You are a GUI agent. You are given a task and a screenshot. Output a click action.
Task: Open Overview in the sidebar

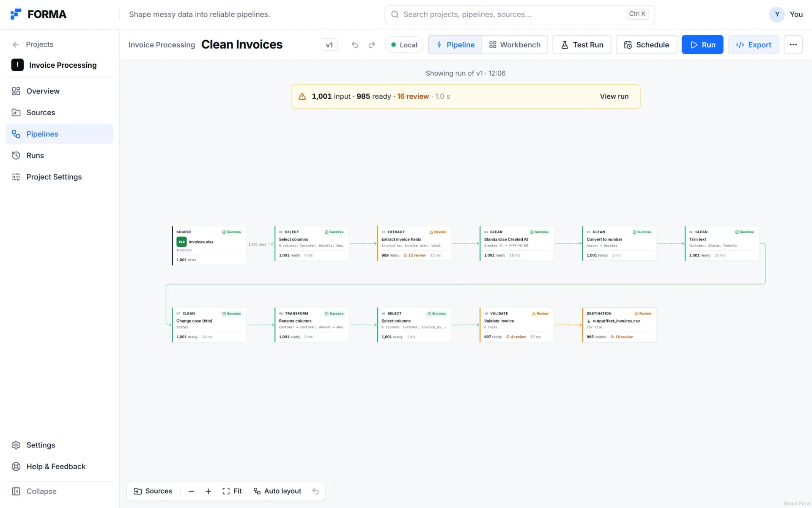pos(59,91)
